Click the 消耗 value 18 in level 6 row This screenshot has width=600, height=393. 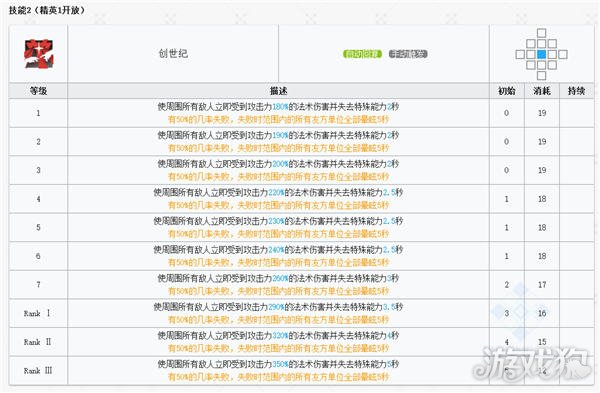point(542,256)
